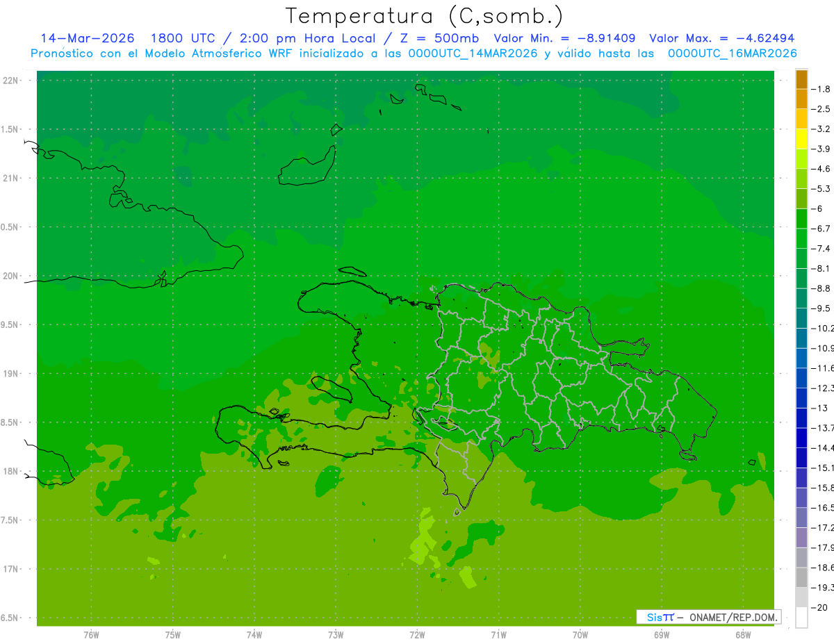Click teal swatch between -9.5 and -10.2
Image resolution: width=834 pixels, height=644 pixels.
coord(801,318)
